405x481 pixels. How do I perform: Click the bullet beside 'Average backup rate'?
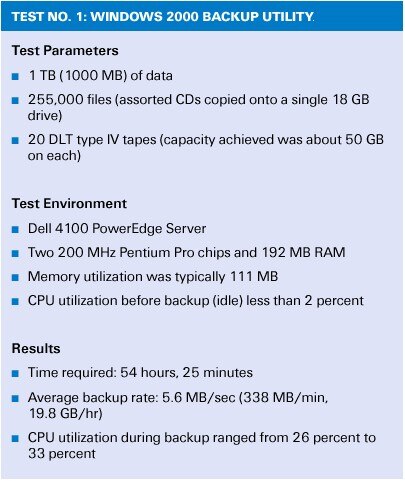[x=15, y=398]
